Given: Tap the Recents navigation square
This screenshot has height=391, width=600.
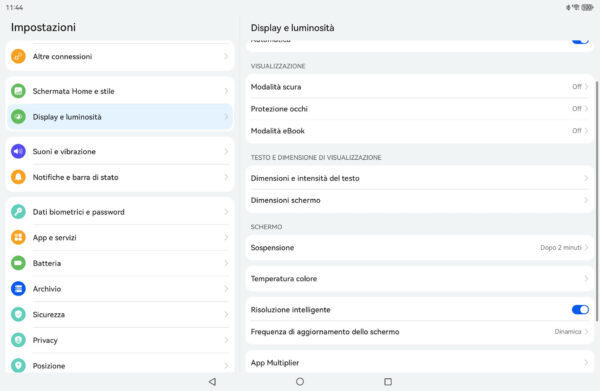Looking at the screenshot, I should click(388, 381).
